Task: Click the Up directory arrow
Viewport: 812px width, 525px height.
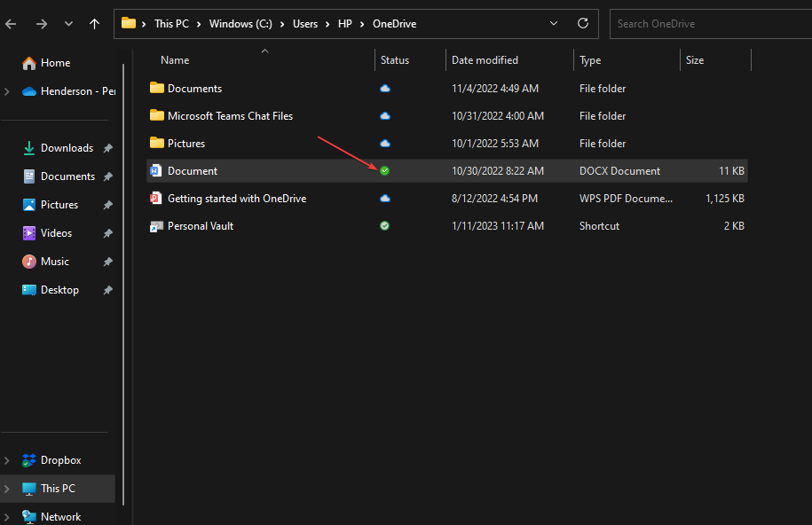Action: point(94,24)
